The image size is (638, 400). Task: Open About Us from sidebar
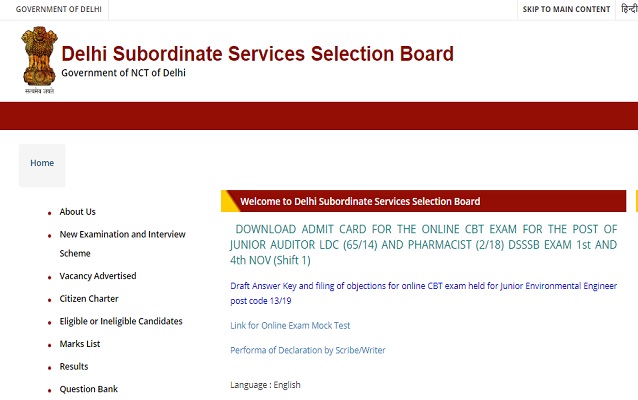(77, 212)
